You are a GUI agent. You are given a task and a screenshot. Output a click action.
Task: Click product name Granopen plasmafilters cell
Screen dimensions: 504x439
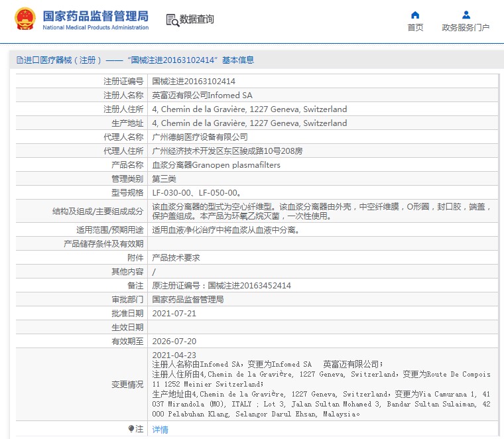point(216,164)
